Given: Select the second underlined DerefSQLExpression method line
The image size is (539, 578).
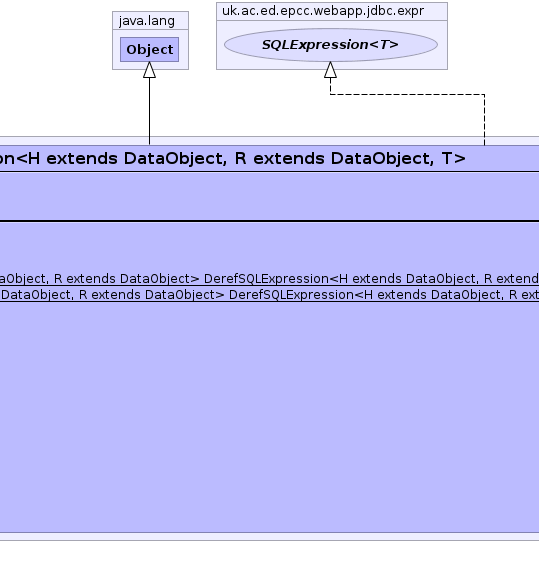Looking at the screenshot, I should point(270,295).
